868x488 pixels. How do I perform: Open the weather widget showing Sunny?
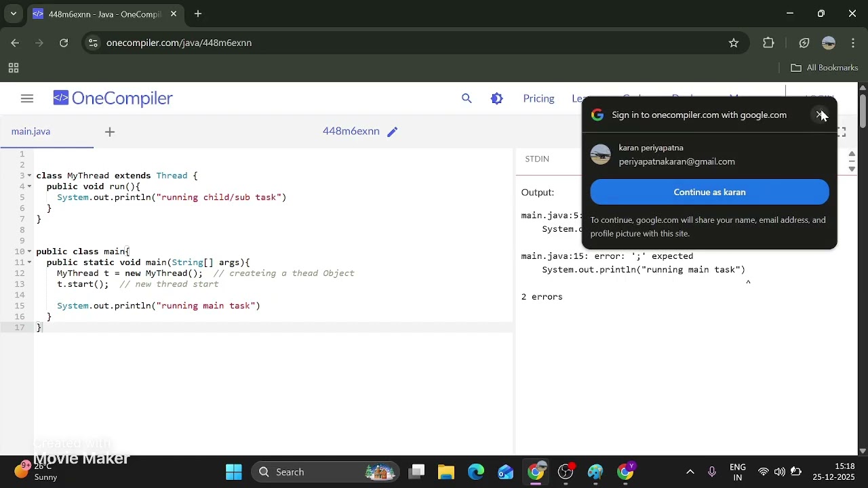tap(37, 472)
